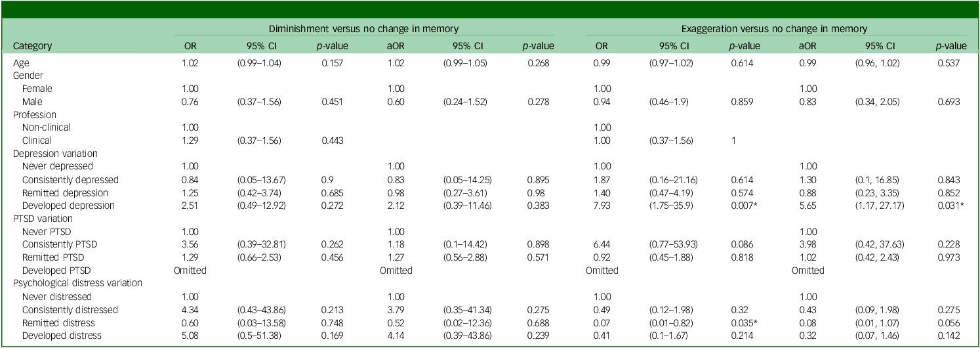The image size is (980, 348).
Task: Click the Category column header
Action: point(33,47)
